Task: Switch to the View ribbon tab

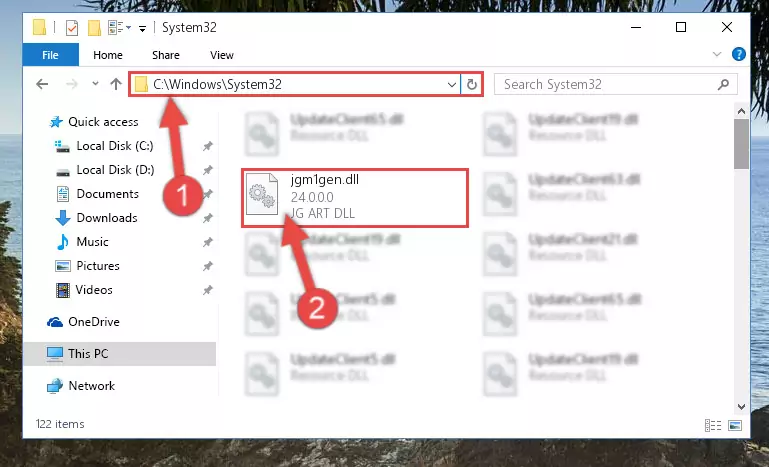Action: click(x=222, y=55)
